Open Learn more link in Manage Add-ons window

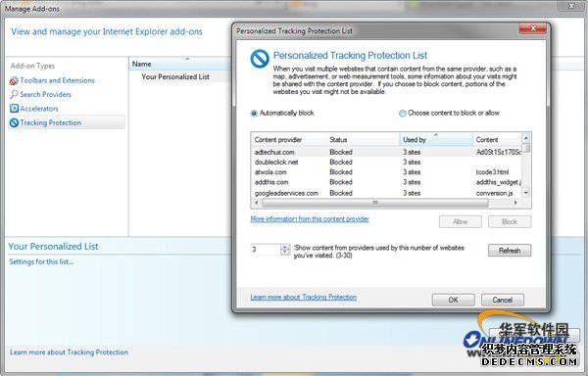point(69,352)
